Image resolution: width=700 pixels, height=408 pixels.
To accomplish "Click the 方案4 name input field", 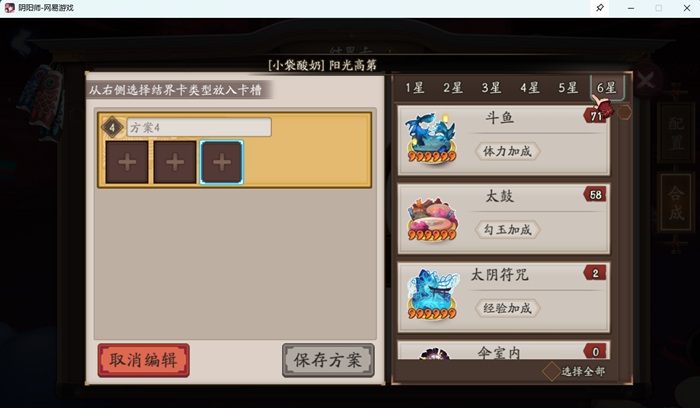I will 199,127.
